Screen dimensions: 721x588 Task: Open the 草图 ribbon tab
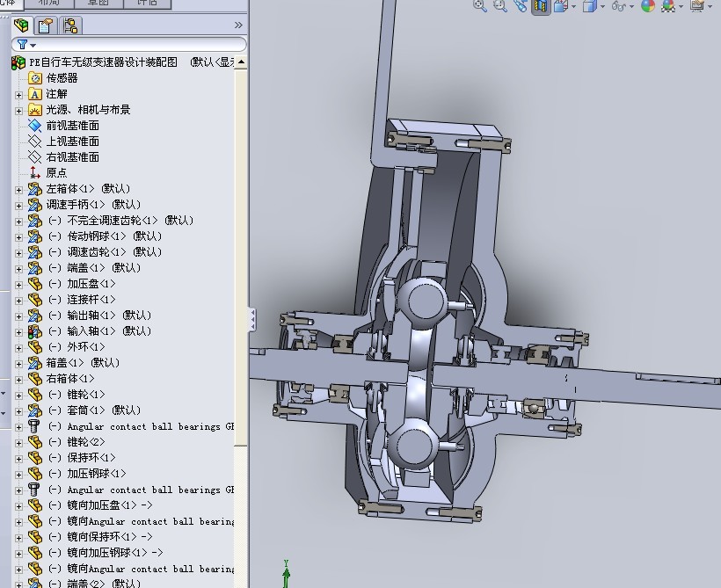pos(98,3)
